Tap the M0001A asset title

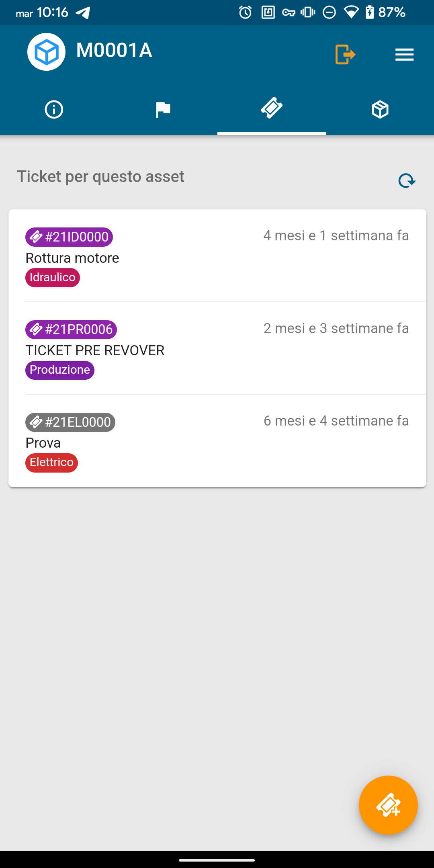pyautogui.click(x=114, y=51)
